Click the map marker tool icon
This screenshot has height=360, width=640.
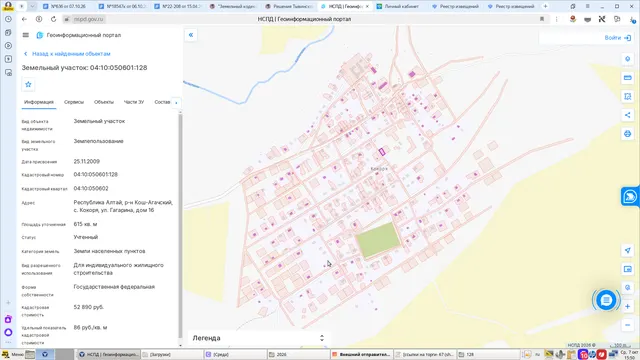tap(628, 59)
